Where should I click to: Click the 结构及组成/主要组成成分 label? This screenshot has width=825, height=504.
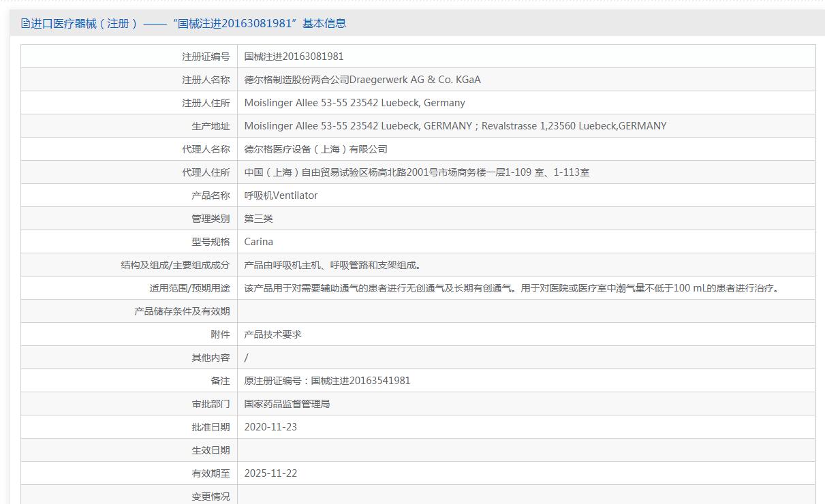point(175,265)
